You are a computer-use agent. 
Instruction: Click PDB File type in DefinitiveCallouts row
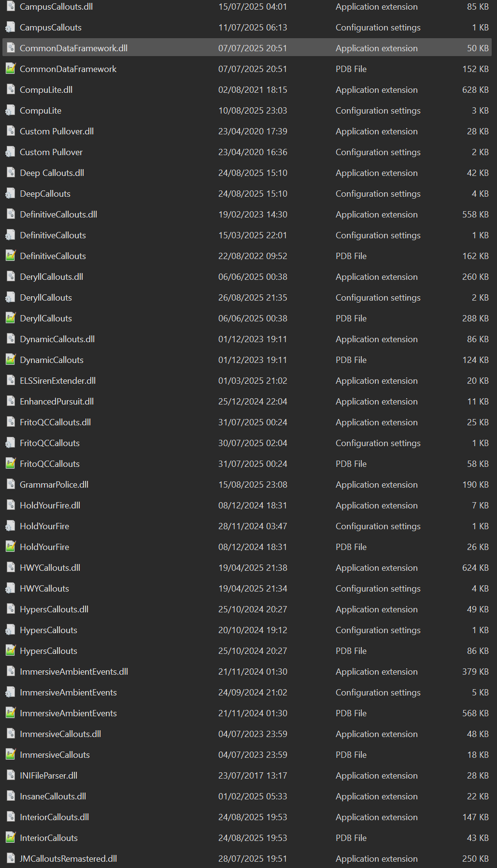351,256
